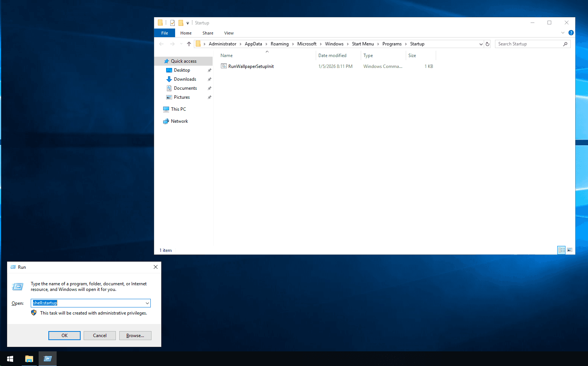
Task: Open the File menu tab
Action: 165,33
